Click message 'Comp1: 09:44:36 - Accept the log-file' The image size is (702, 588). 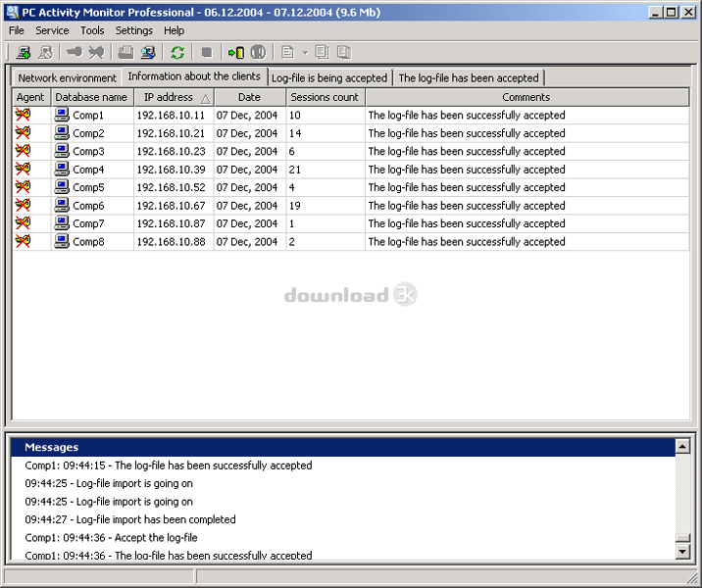[111, 537]
